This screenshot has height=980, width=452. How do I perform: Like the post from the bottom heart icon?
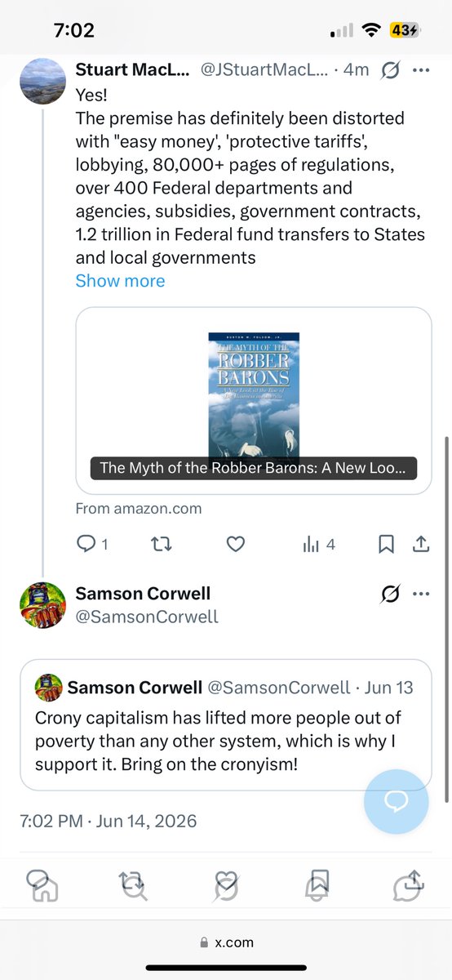click(225, 883)
